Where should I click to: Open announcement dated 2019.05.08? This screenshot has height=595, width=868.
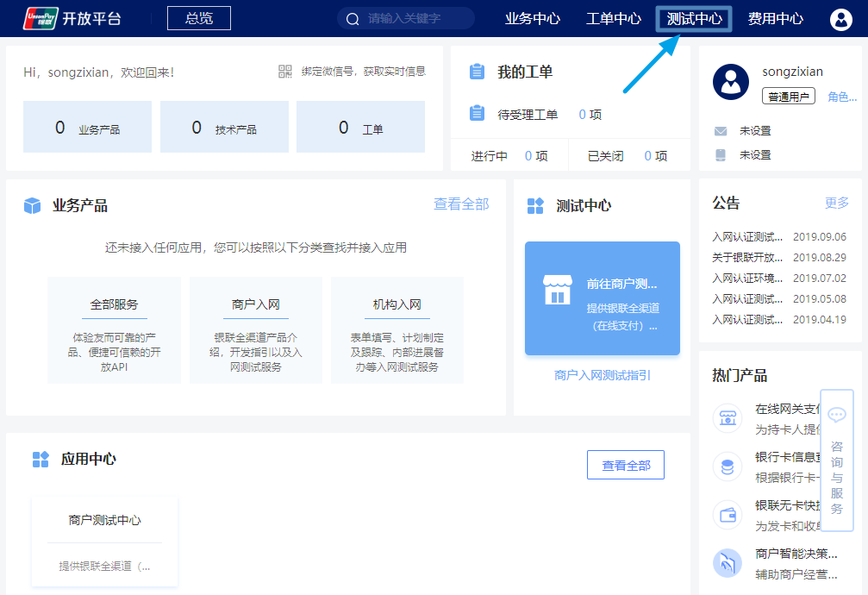(x=779, y=299)
